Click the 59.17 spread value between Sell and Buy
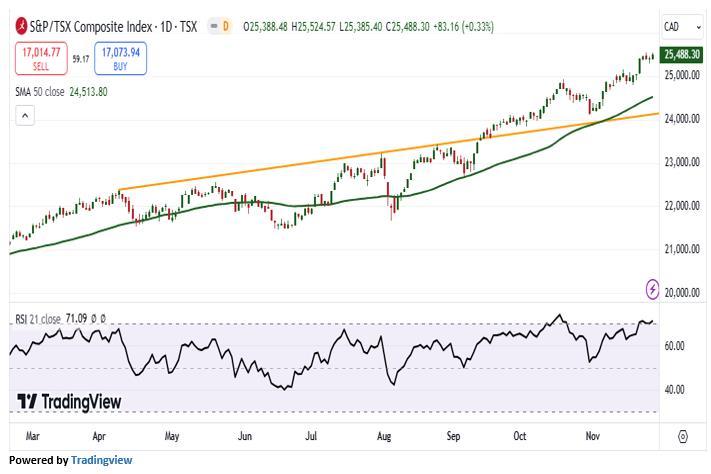The width and height of the screenshot is (711, 474). click(x=80, y=59)
